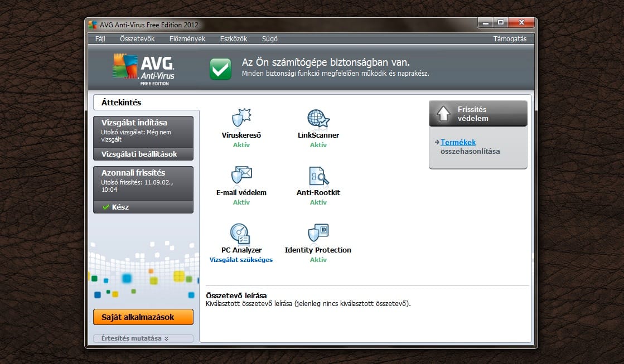Click the Vizsgálat szükséges link

[241, 260]
